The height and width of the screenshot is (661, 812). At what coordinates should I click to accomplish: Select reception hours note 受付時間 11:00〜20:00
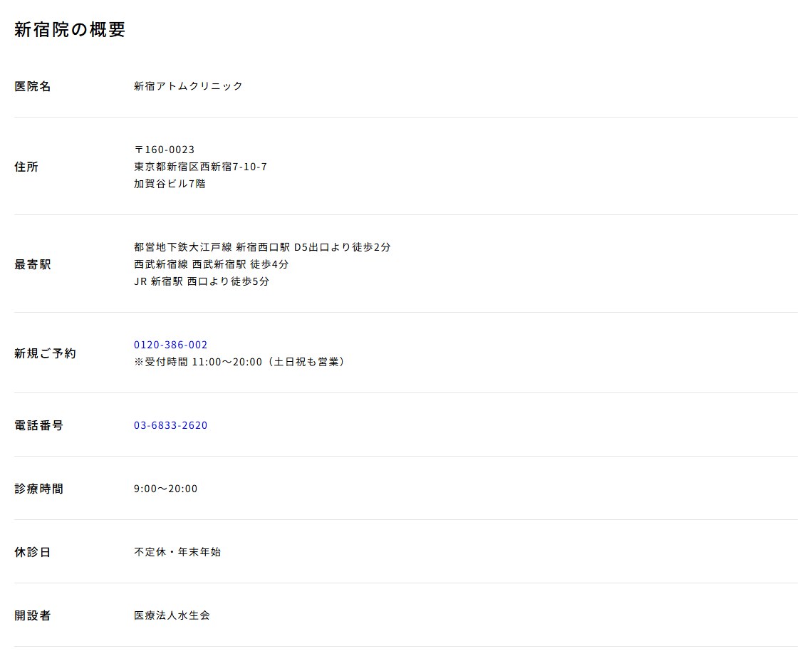click(x=240, y=362)
